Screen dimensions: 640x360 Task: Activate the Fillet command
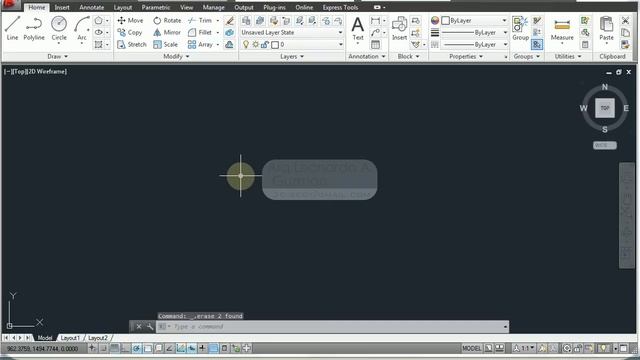tap(200, 32)
